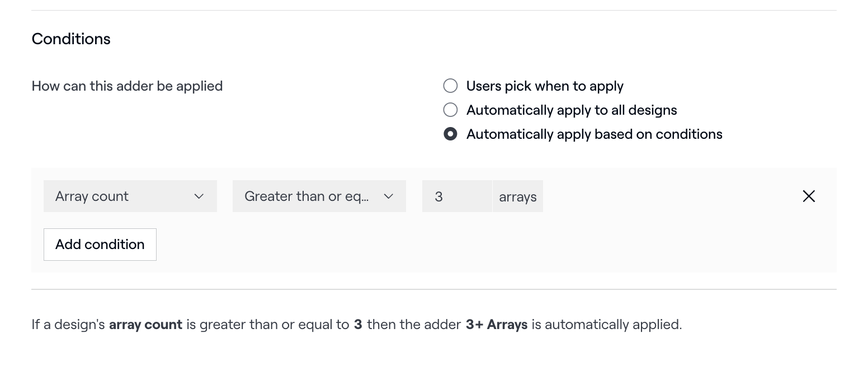The width and height of the screenshot is (868, 366).
Task: Click the Conditions section heading
Action: (x=71, y=39)
